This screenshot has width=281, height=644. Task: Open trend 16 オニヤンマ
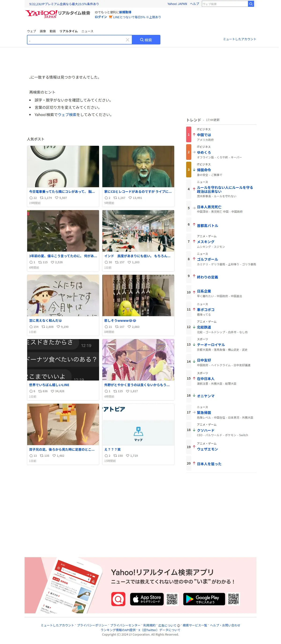pos(205,396)
